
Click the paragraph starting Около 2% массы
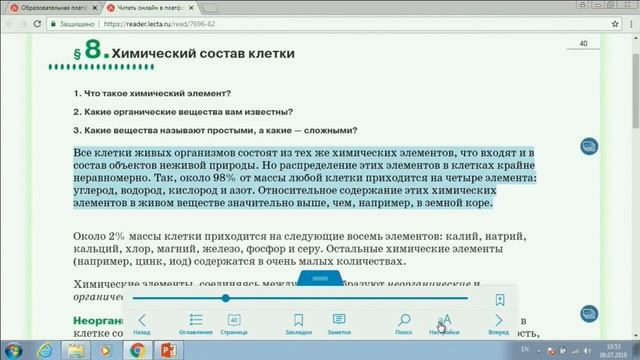point(300,249)
